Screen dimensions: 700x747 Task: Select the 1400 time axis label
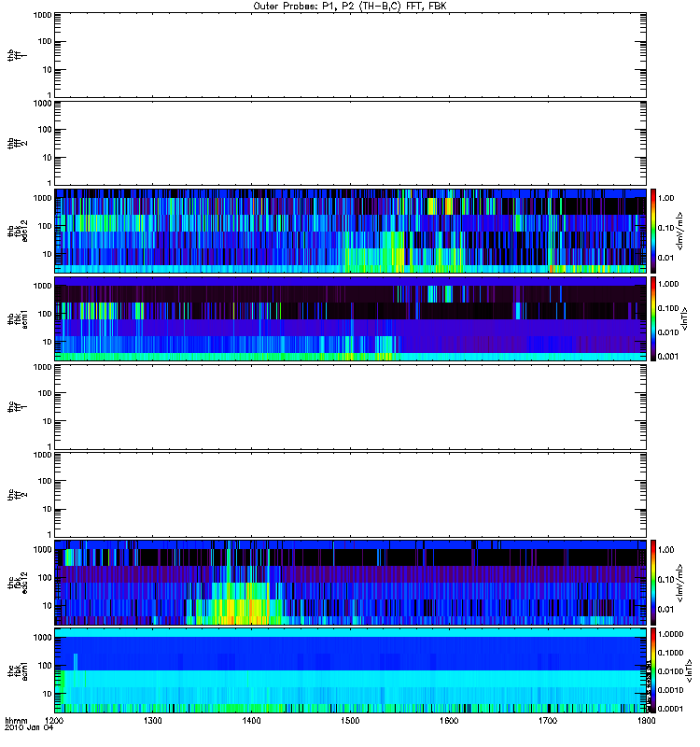coord(251,720)
